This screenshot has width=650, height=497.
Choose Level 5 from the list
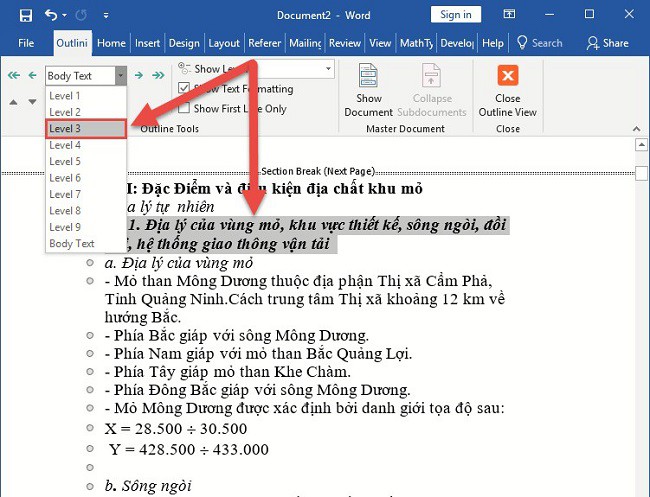coord(86,161)
